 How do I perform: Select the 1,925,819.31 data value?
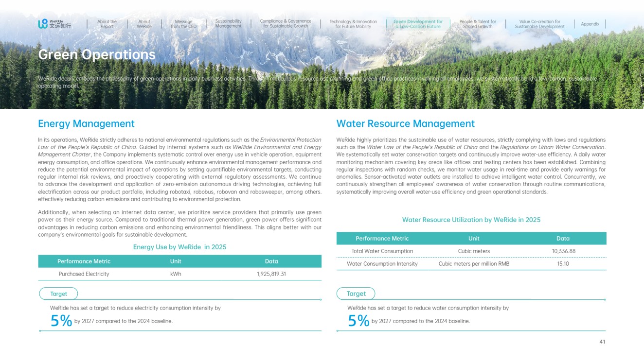[271, 274]
